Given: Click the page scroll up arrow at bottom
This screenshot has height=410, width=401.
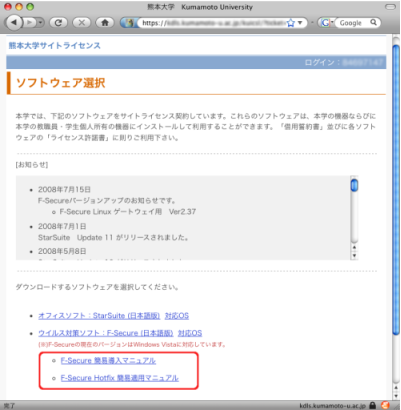Looking at the screenshot, I should (x=396, y=388).
